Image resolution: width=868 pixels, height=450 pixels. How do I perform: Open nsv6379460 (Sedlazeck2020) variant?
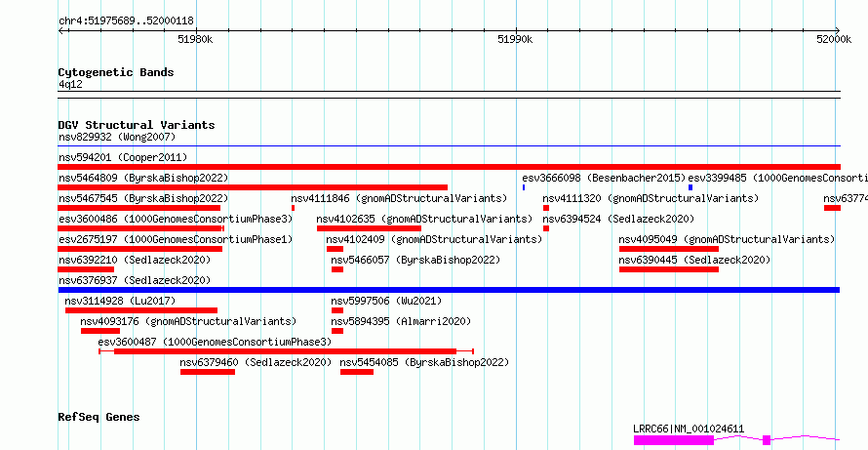pyautogui.click(x=256, y=362)
